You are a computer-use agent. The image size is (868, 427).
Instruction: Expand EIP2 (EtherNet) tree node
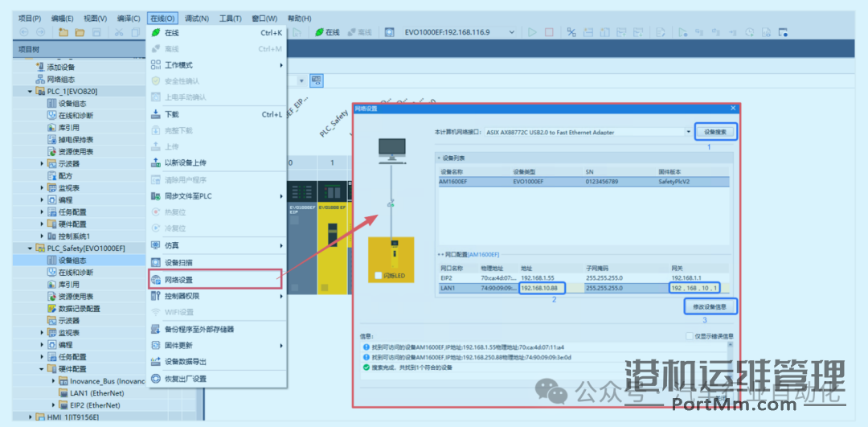point(54,404)
